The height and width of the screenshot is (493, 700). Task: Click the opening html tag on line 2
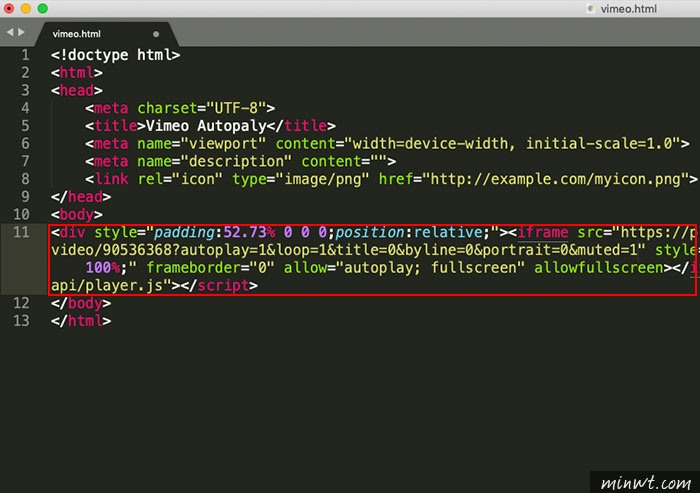77,72
